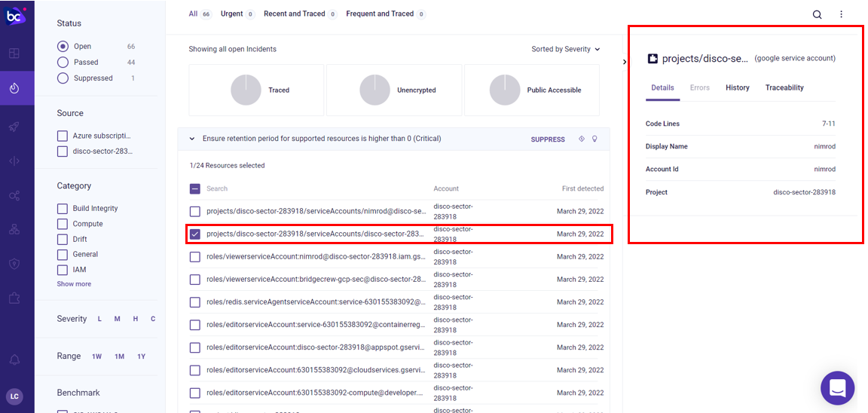Click the service account resource icon in details panel
The image size is (868, 413).
pyautogui.click(x=653, y=58)
